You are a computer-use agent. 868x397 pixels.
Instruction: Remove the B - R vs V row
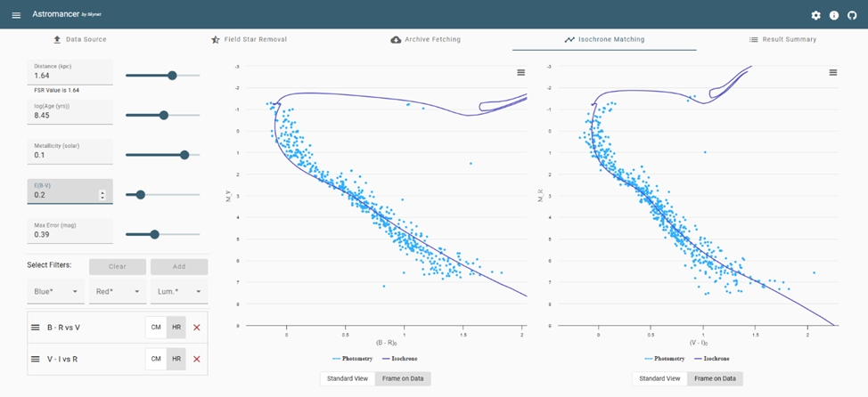pos(197,328)
